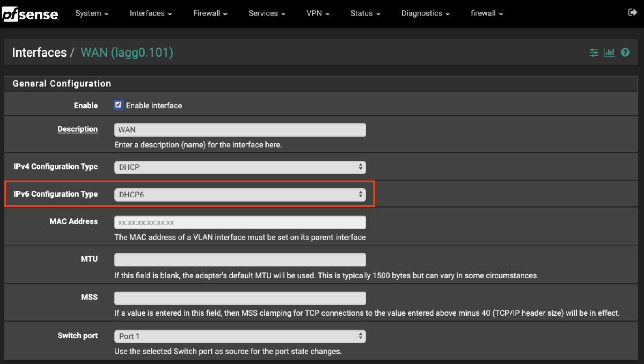Open the System menu
Screen dimensions: 644x364
point(92,13)
